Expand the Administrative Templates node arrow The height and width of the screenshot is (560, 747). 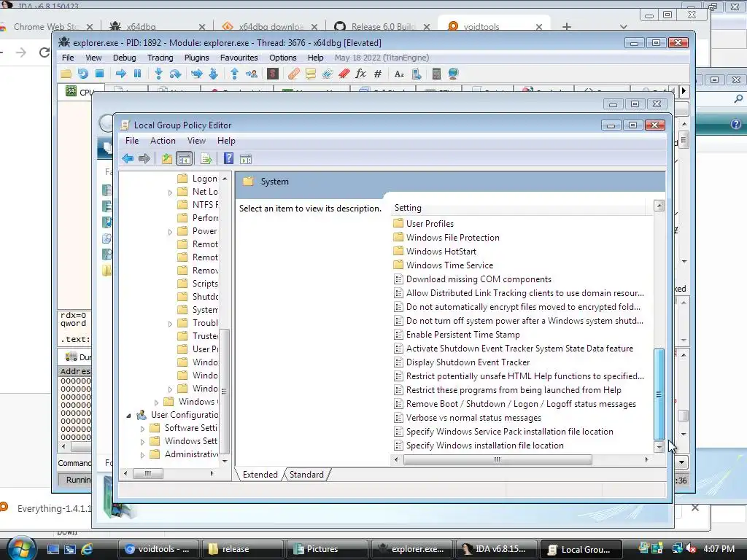click(x=142, y=455)
